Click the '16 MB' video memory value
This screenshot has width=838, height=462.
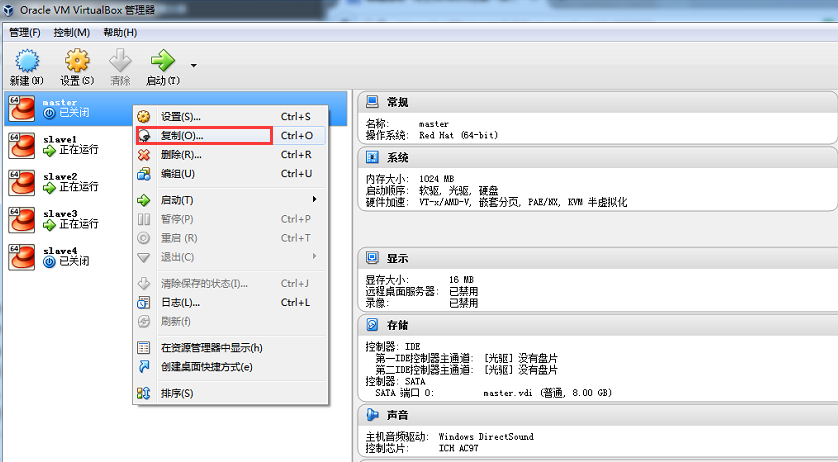click(461, 280)
